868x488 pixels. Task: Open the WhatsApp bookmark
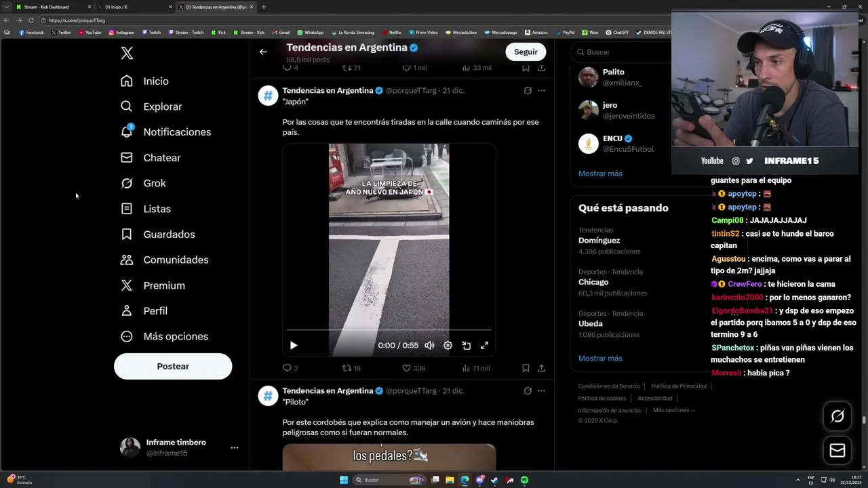coord(310,32)
